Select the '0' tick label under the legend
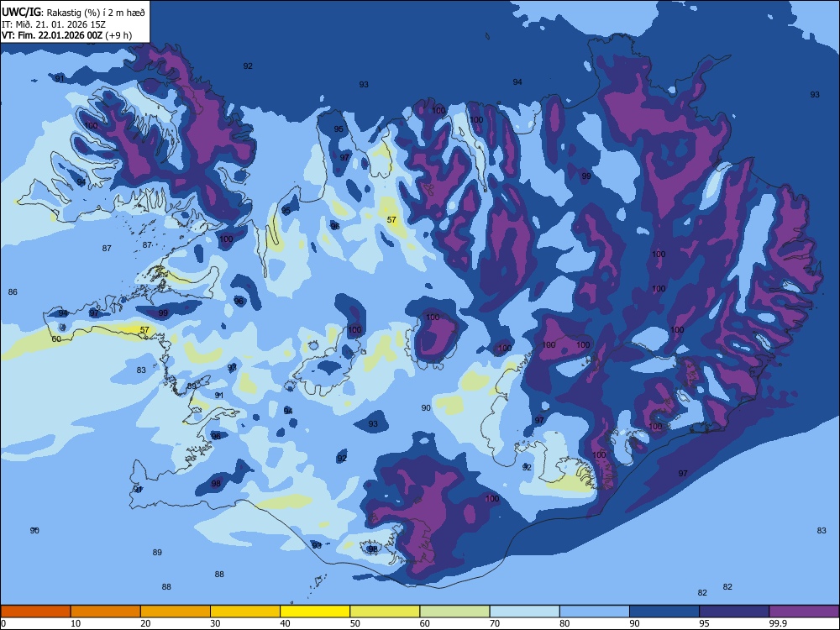This screenshot has width=840, height=630. [3, 623]
